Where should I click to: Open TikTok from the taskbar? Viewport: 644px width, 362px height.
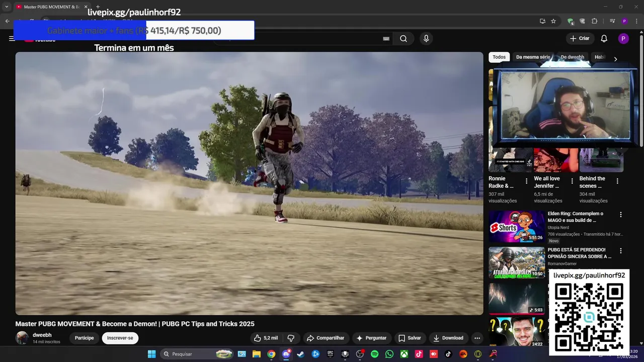tap(448, 354)
